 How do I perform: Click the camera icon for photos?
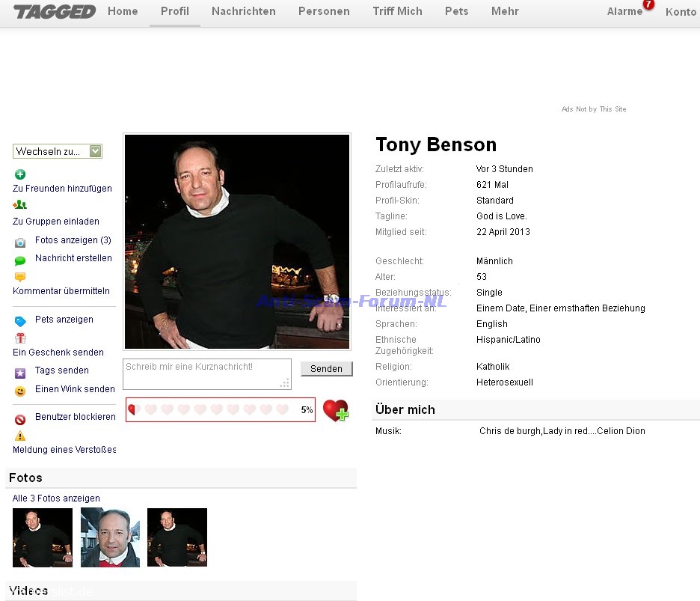tap(20, 242)
